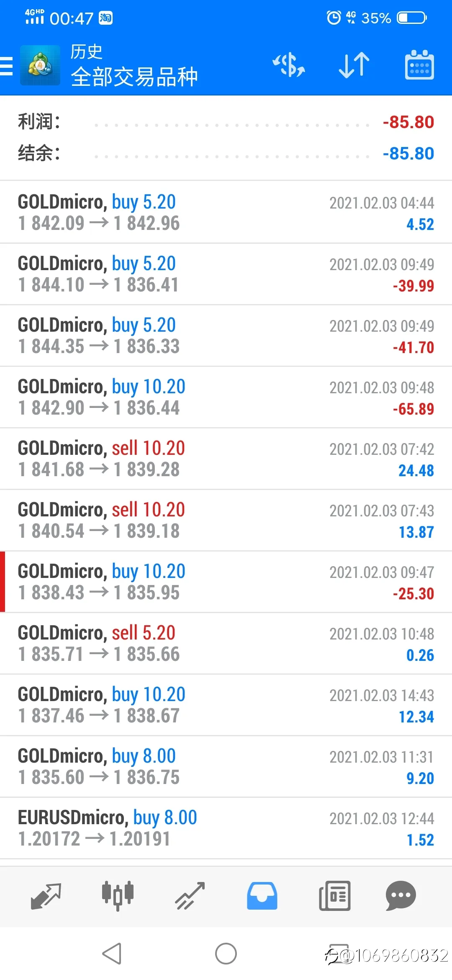Viewport: 452px width, 980px height.
Task: Select GOLDmicro buy 5.20 trade with 4.52 profit
Action: [226, 212]
